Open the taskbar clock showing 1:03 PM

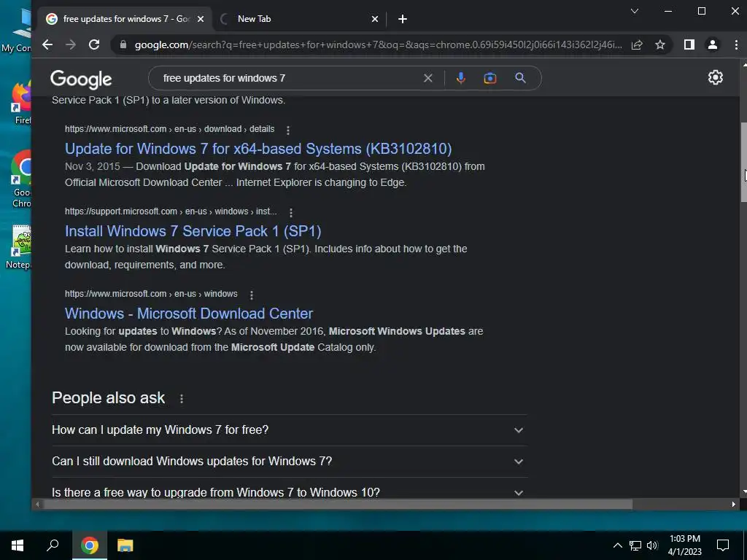click(684, 545)
